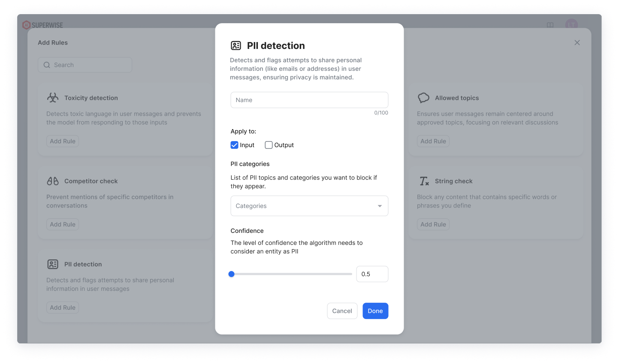Enable the Output checkbox
Viewport: 619px width, 364px height.
[x=269, y=145]
